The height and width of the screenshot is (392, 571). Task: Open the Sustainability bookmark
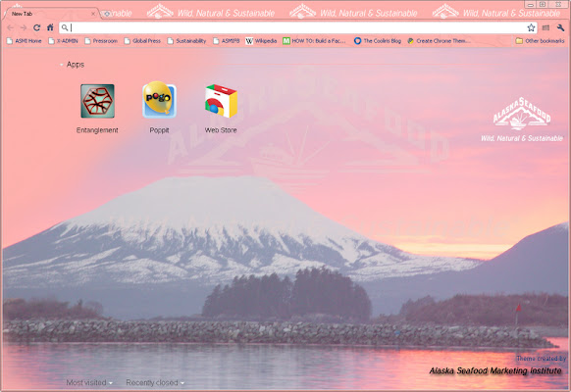[186, 41]
